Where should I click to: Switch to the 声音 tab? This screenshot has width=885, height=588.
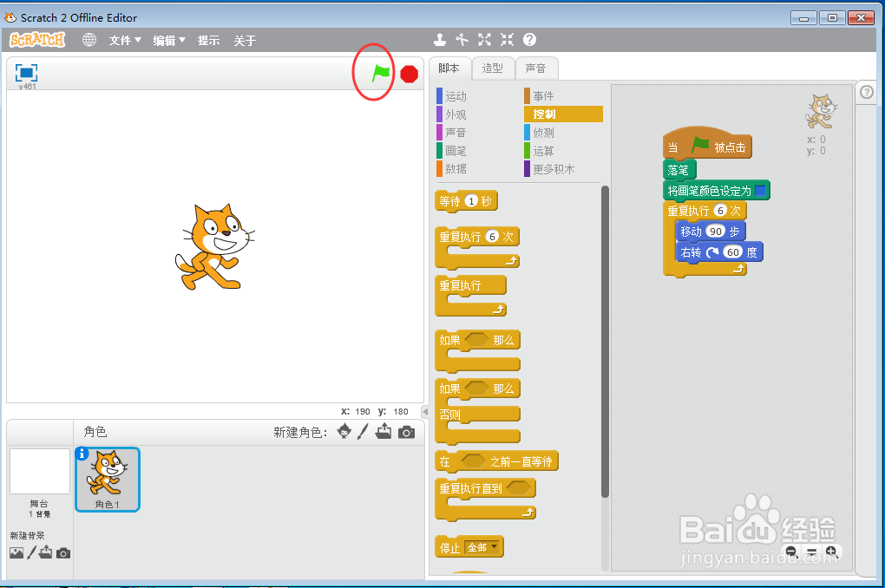click(x=536, y=69)
